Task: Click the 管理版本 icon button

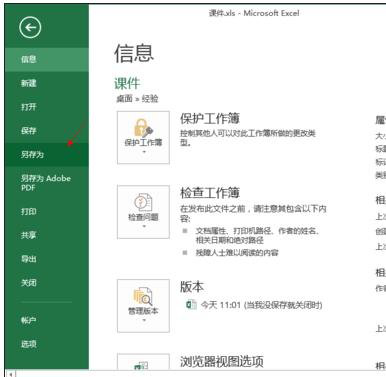Action: [x=143, y=306]
